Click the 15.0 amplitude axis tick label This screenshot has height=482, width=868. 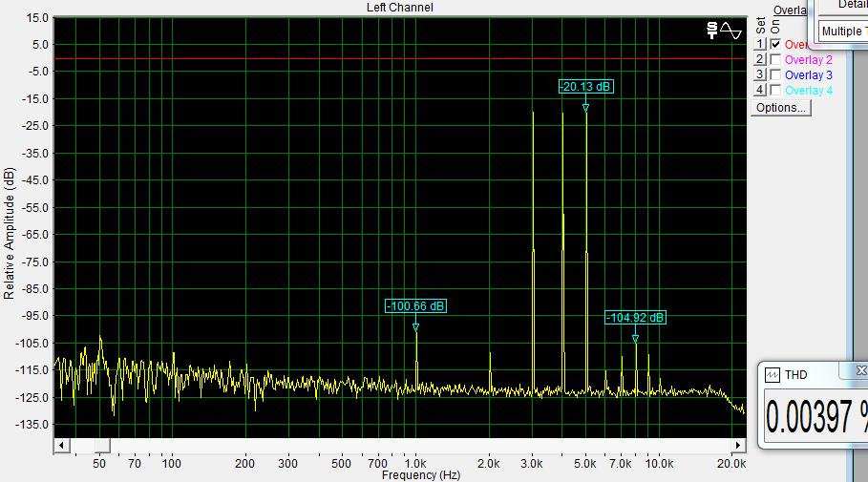coord(37,18)
